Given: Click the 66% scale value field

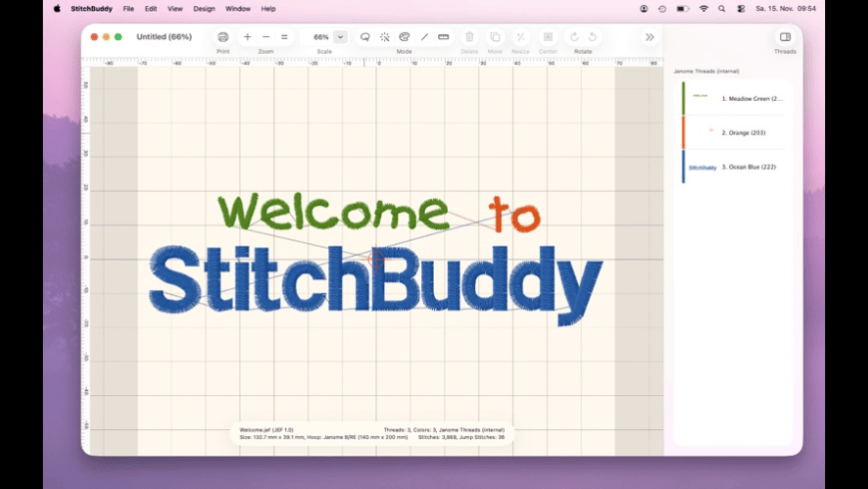Looking at the screenshot, I should tap(319, 37).
